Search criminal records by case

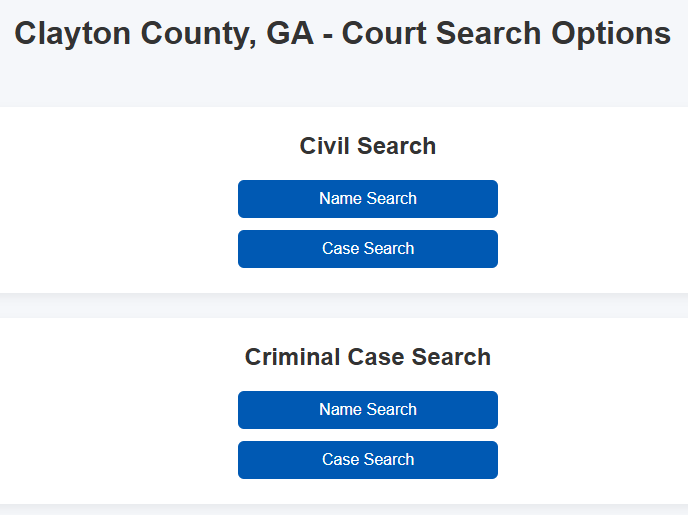[368, 460]
